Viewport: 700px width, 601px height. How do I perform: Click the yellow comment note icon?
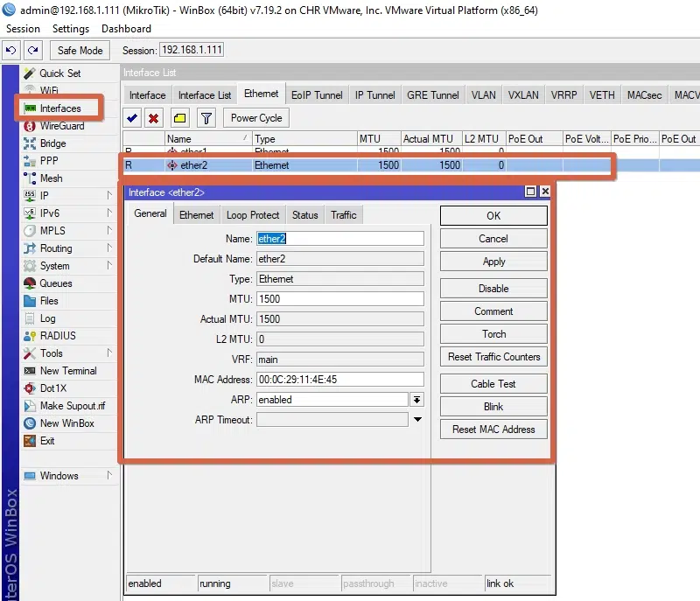tap(179, 118)
